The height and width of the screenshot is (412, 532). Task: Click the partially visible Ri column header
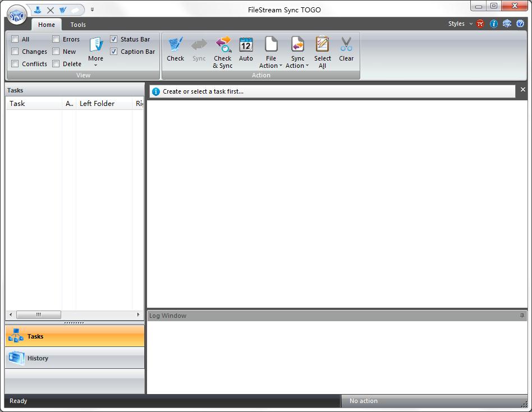tap(139, 103)
